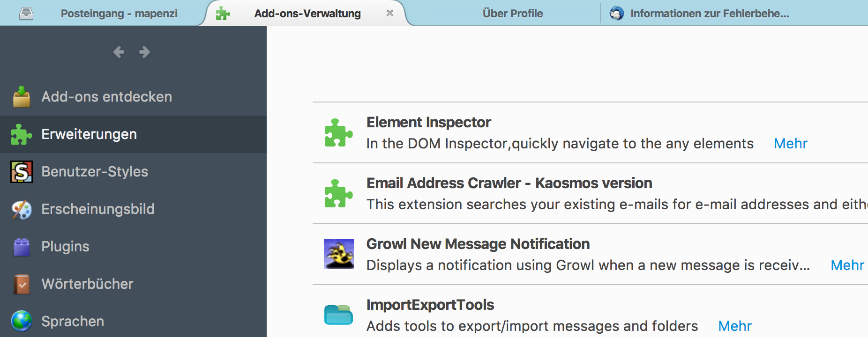Screen dimensions: 868x337
Task: Click the back navigation arrow
Action: (119, 52)
